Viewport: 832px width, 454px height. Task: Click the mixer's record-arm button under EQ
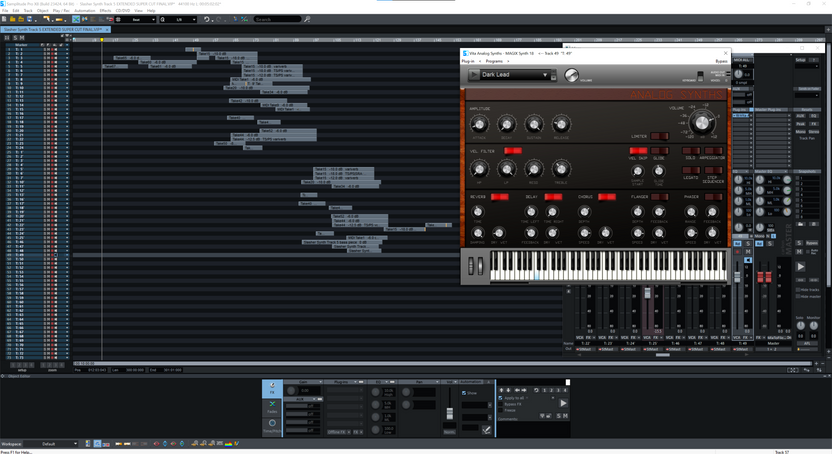click(738, 252)
